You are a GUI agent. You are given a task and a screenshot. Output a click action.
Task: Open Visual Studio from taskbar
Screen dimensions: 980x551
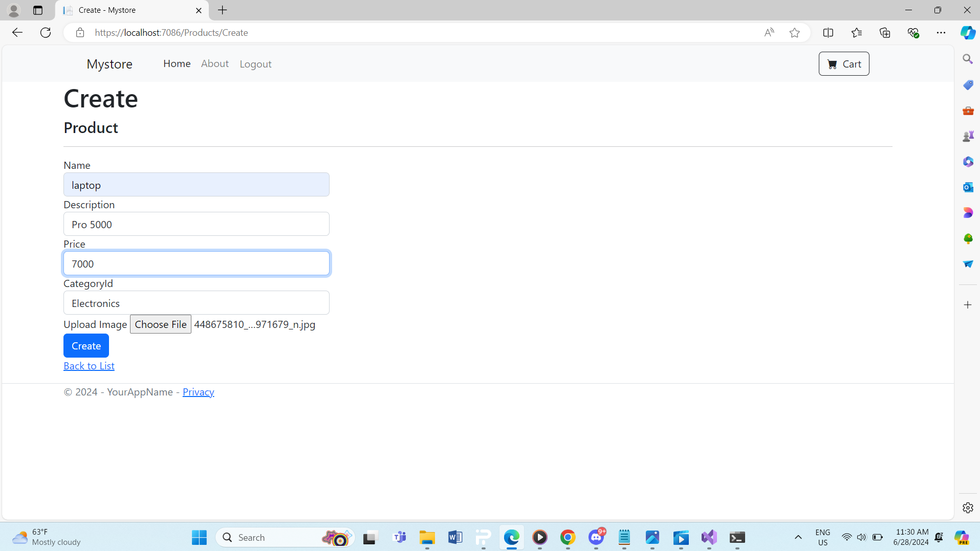point(709,537)
